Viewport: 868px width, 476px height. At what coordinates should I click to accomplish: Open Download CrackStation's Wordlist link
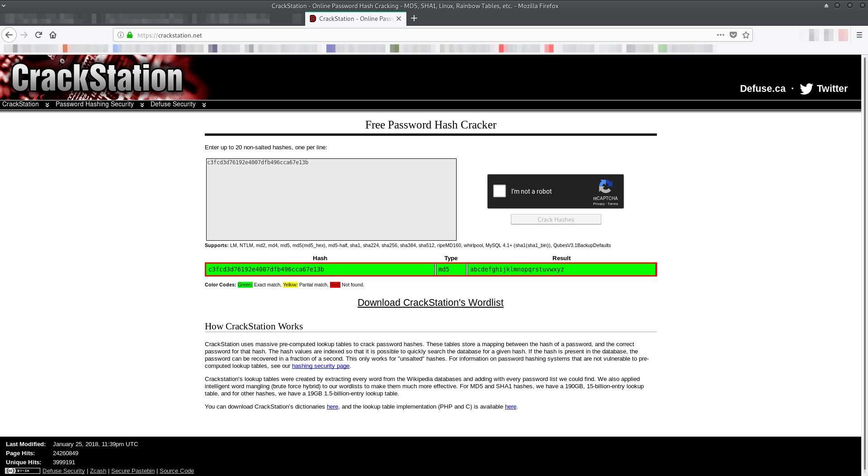click(x=430, y=303)
